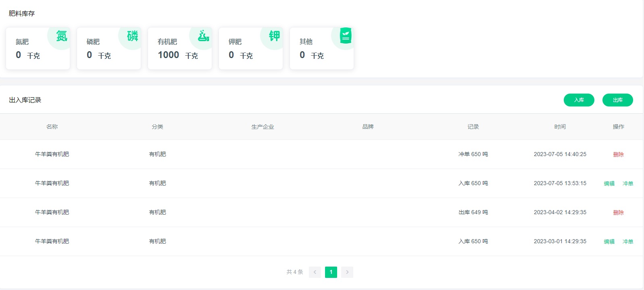Click the 入库 stock-in button
Image resolution: width=644 pixels, height=290 pixels.
579,100
